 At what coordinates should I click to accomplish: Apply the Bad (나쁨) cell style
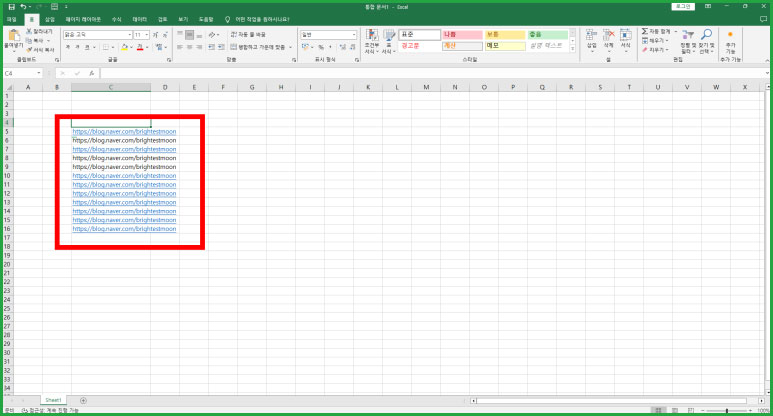462,35
